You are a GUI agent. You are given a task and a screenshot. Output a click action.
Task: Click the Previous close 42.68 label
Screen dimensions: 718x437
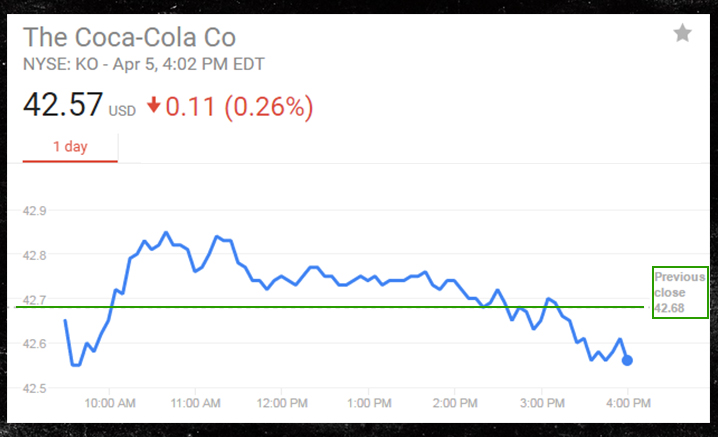click(x=679, y=293)
